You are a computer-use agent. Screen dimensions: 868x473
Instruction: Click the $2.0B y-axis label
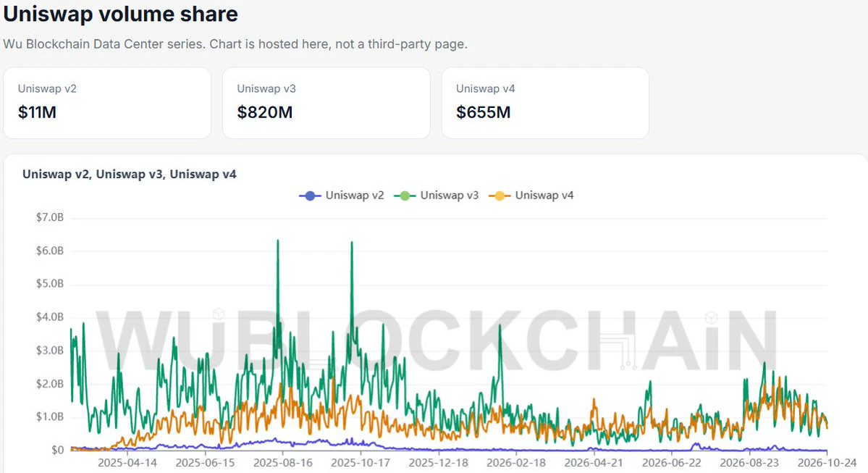point(50,384)
